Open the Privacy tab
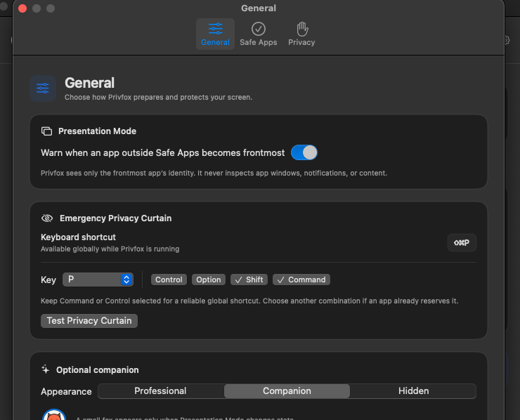The height and width of the screenshot is (420, 520). click(301, 34)
